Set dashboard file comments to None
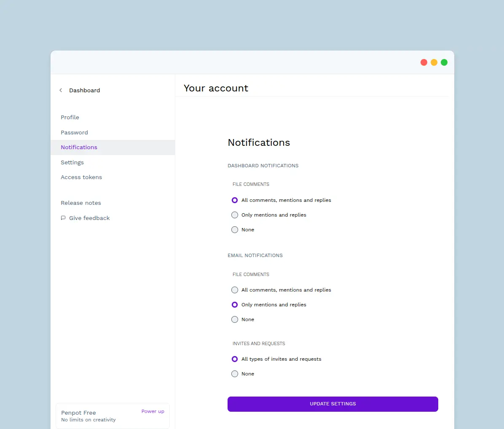 235,230
